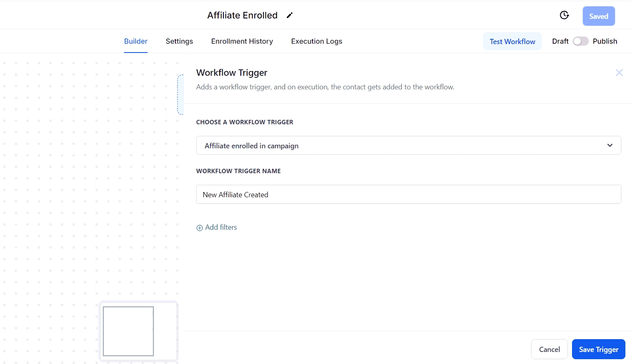The height and width of the screenshot is (364, 633).
Task: Click the Saved button
Action: (599, 16)
